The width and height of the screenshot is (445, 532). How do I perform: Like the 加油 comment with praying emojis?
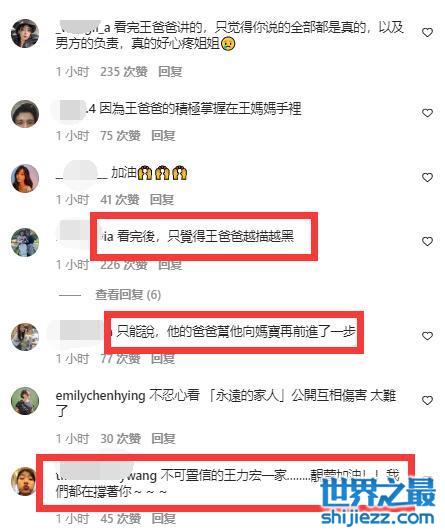click(x=427, y=177)
